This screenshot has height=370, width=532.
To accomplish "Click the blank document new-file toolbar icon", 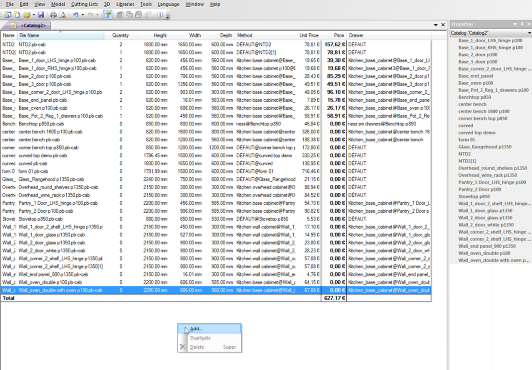I will [17, 15].
